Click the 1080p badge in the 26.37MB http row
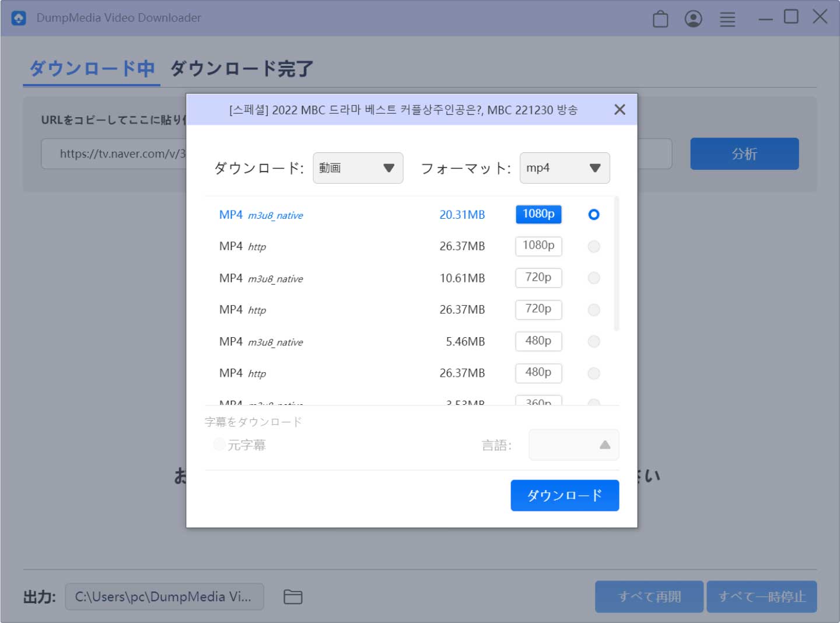The image size is (840, 623). coord(538,246)
